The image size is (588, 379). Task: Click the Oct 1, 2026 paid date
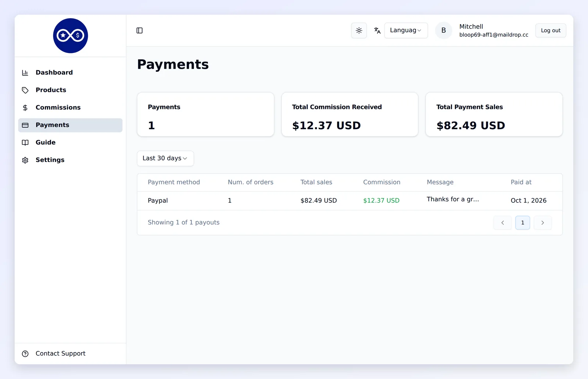528,201
